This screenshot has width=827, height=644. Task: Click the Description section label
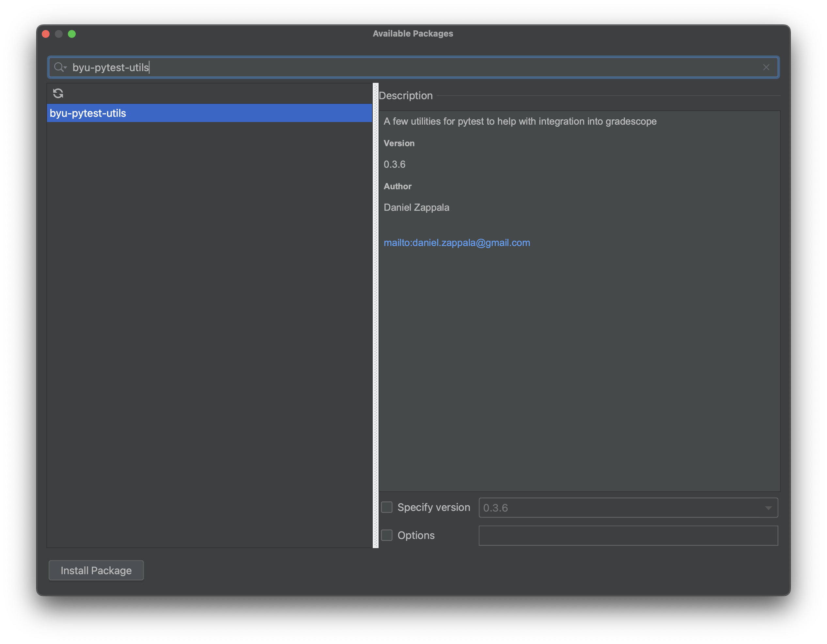[406, 95]
